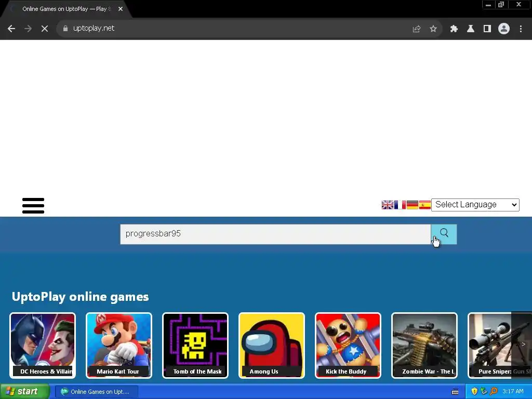The image size is (532, 399).
Task: Click the search field containing progressbar95
Action: coord(275,234)
